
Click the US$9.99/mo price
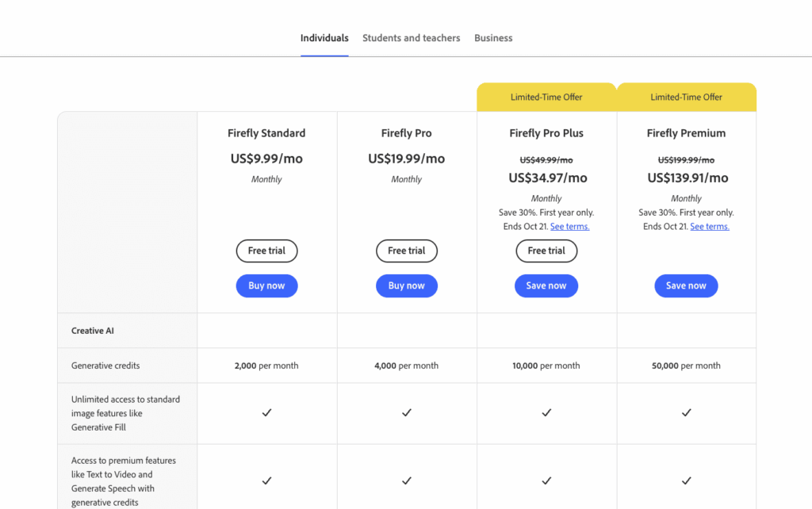(x=266, y=159)
